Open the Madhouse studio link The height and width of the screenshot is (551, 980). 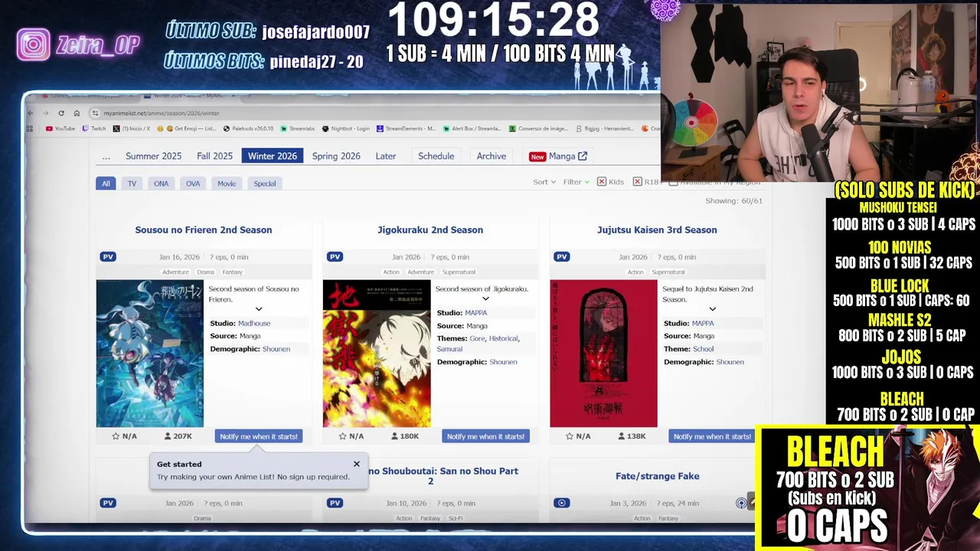pos(254,323)
